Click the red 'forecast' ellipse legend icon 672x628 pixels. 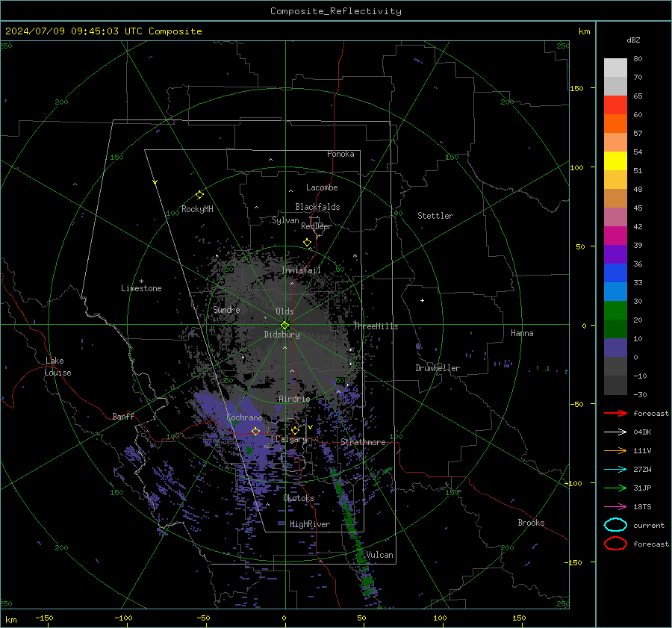[x=615, y=544]
